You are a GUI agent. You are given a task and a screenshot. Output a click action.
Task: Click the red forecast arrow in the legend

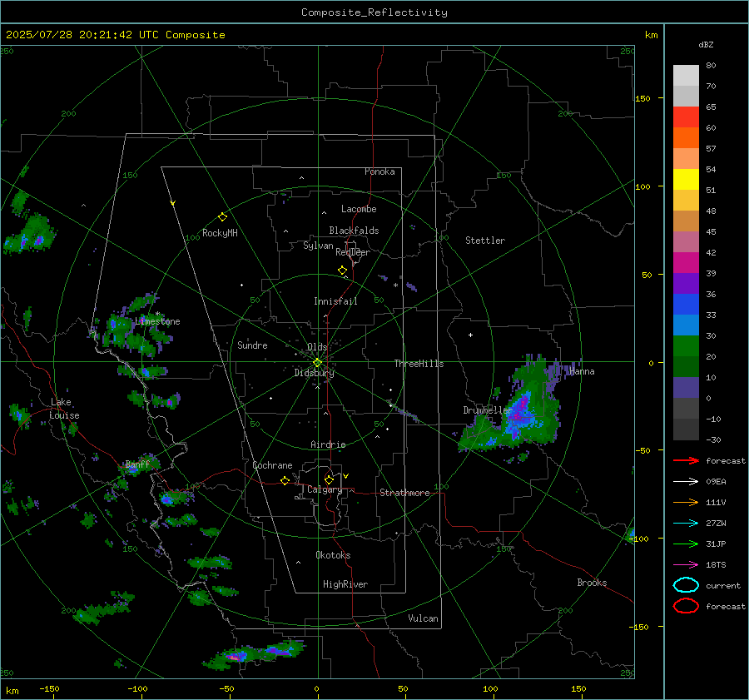686,460
